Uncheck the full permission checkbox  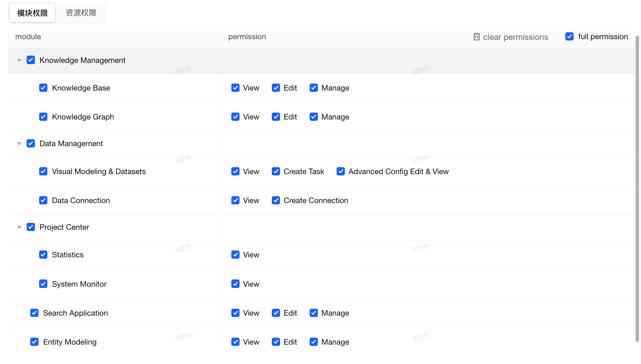569,37
